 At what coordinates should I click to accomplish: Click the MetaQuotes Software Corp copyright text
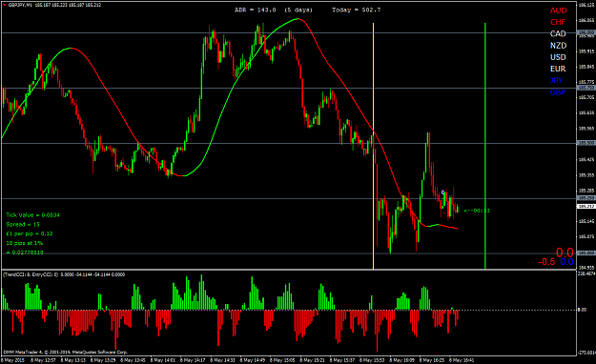[65, 353]
